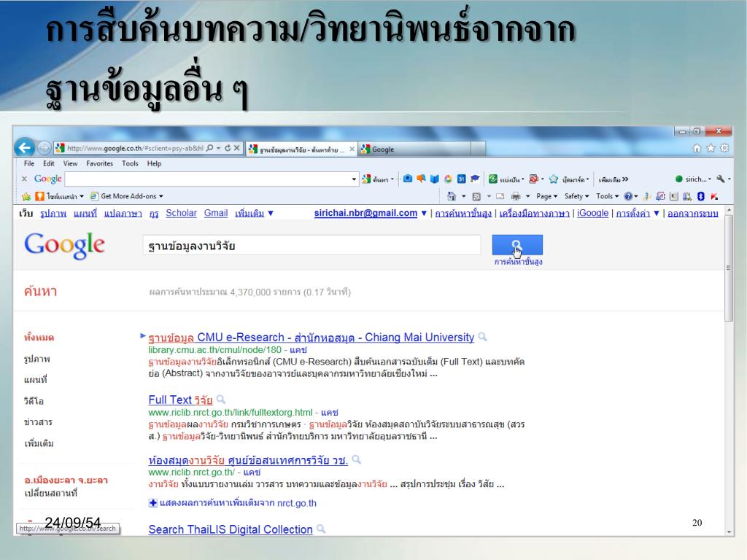The image size is (747, 560).
Task: Open the Help menu
Action: click(154, 163)
